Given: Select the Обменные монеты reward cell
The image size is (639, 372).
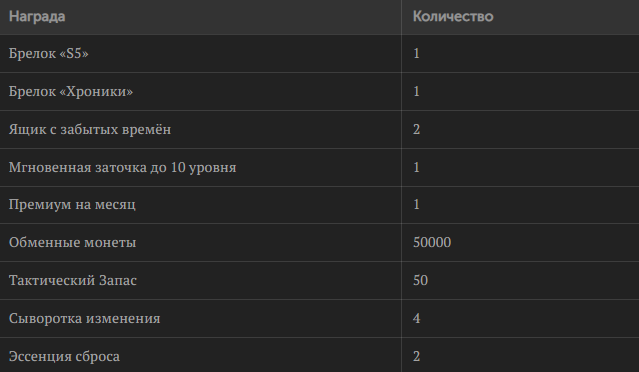Looking at the screenshot, I should coord(201,242).
